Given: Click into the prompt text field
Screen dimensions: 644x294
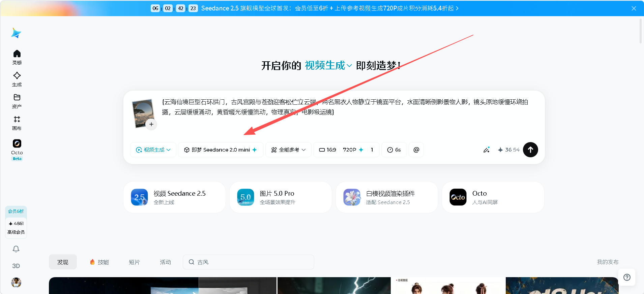Looking at the screenshot, I should (x=345, y=107).
